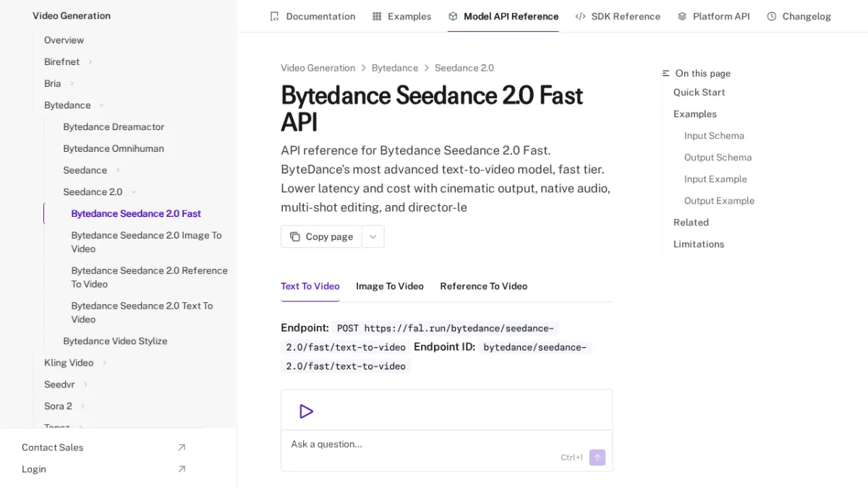Image resolution: width=868 pixels, height=488 pixels.
Task: Open the Copy page options dropdown arrow
Action: (x=373, y=236)
